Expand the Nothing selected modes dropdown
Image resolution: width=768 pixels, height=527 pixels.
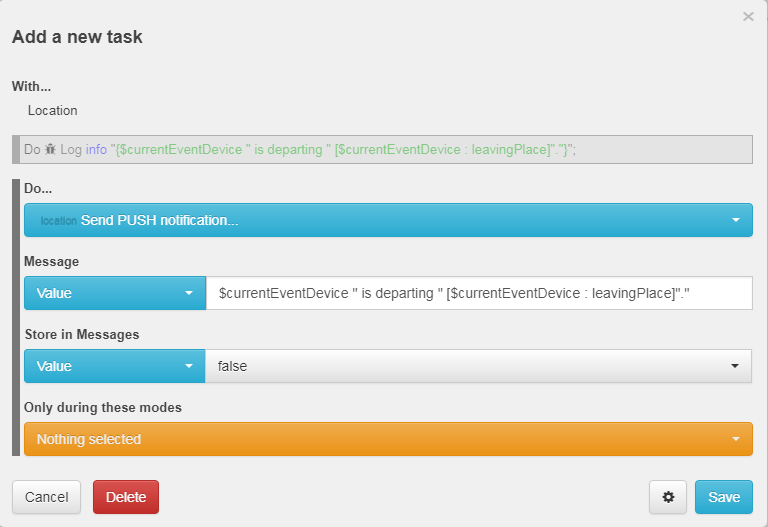[388, 439]
